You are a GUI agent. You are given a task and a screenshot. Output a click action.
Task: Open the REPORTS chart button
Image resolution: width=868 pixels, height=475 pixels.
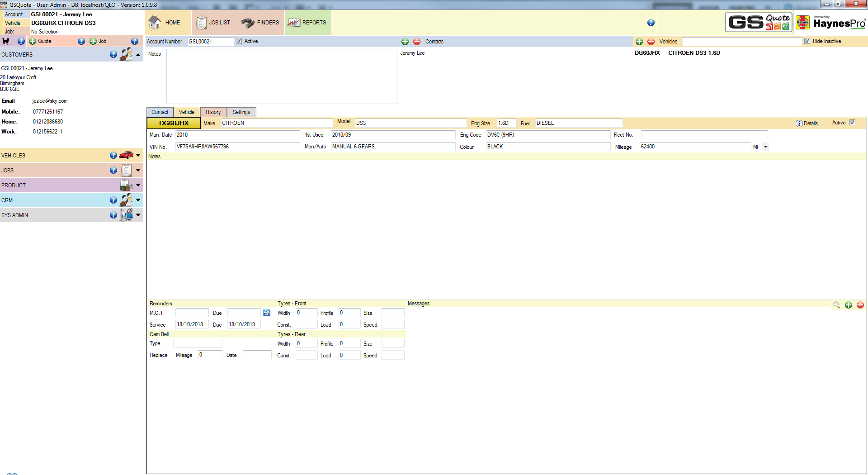(307, 23)
